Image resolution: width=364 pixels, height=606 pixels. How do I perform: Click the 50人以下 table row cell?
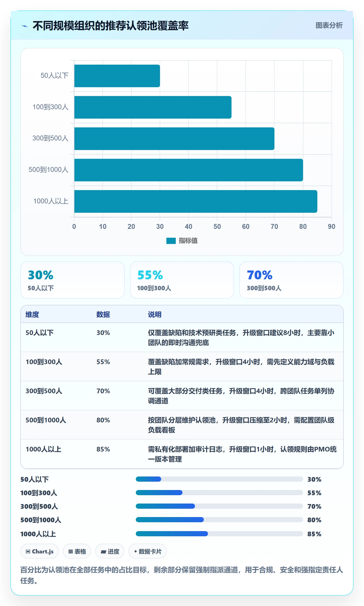point(40,333)
